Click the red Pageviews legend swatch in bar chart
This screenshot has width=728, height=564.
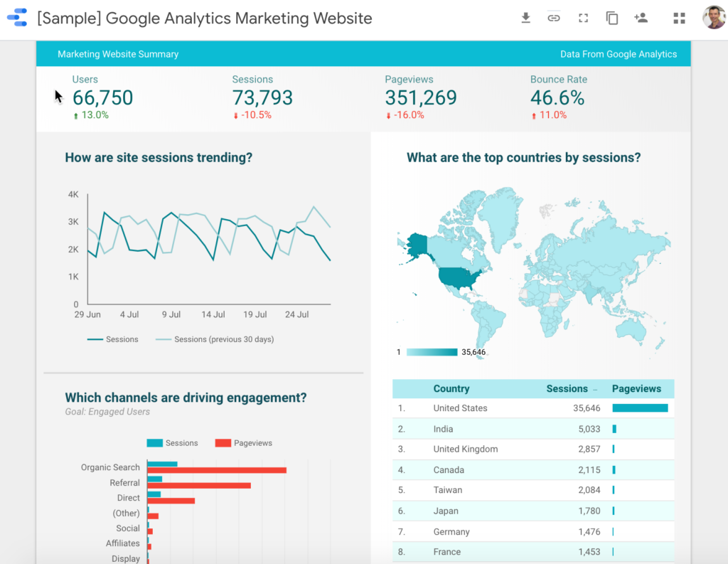coord(223,443)
